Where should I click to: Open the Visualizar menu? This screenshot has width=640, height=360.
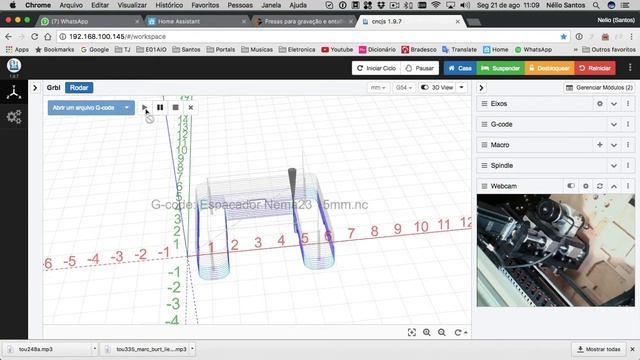tap(132, 5)
